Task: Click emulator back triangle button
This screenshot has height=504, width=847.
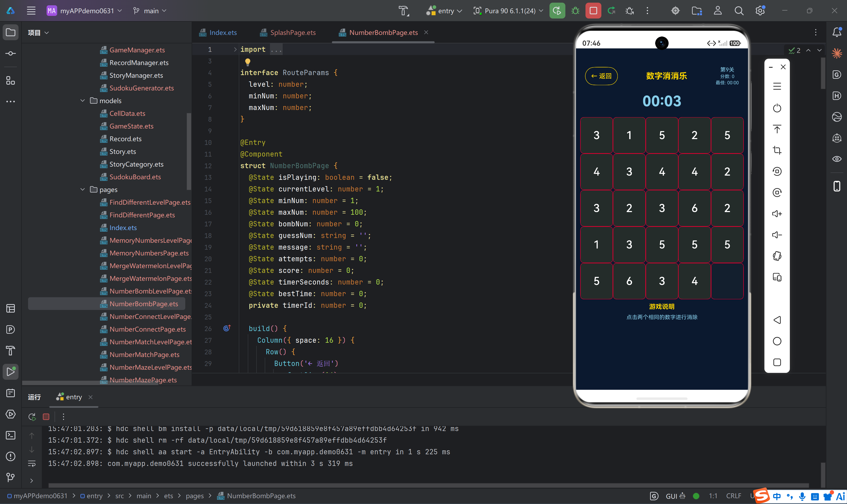Action: point(777,320)
